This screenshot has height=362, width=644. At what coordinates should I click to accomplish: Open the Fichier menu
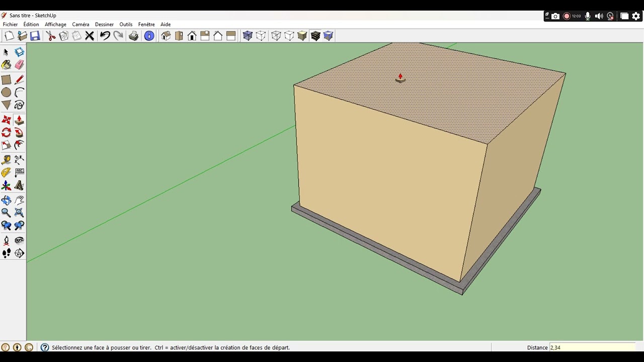coord(10,24)
